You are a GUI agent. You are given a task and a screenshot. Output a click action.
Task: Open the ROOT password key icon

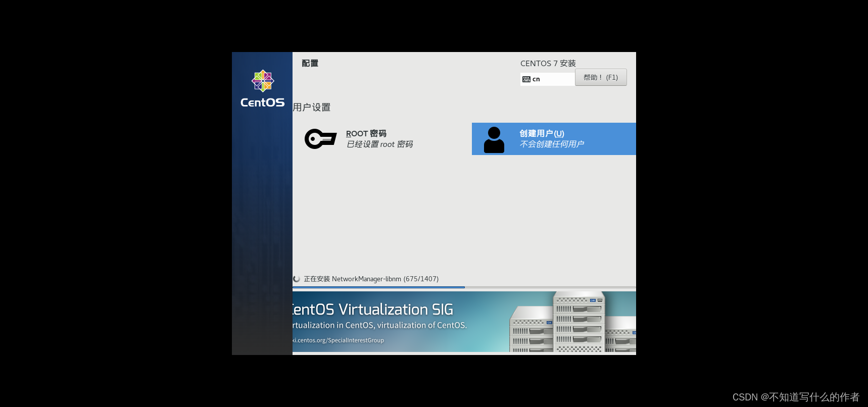pyautogui.click(x=320, y=139)
